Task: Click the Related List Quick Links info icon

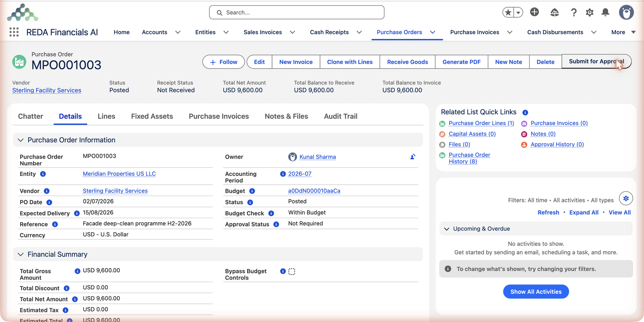Action: click(525, 113)
